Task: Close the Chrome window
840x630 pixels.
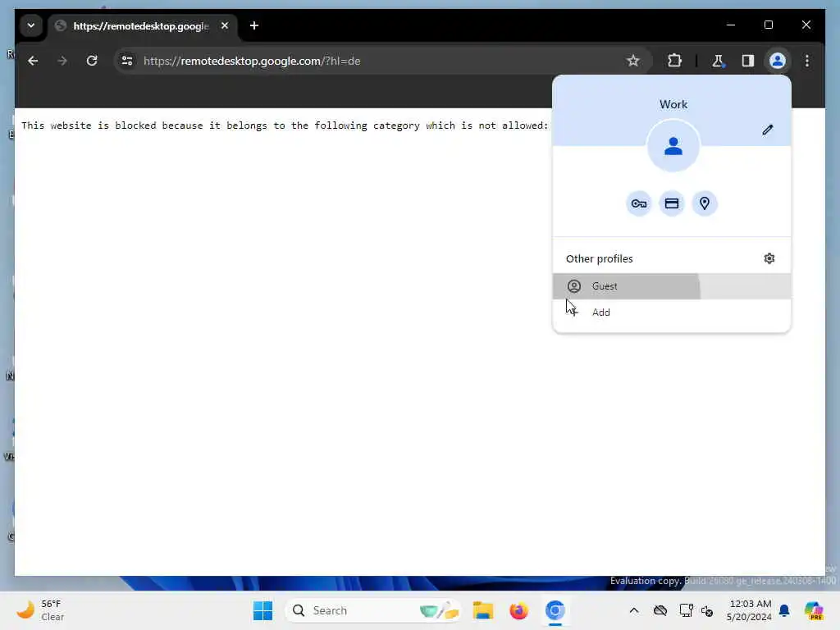Action: [806, 25]
